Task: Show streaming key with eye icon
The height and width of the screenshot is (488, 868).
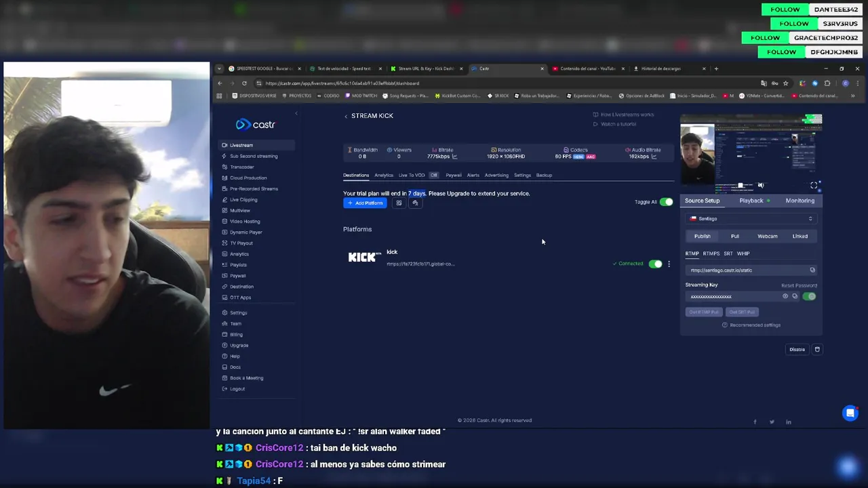Action: [785, 296]
